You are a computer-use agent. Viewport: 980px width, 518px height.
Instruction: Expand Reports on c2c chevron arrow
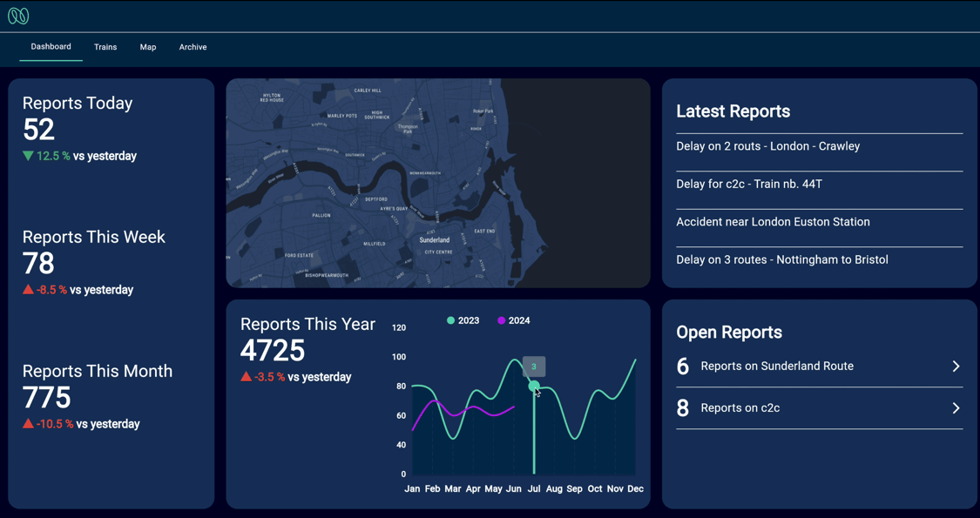click(956, 408)
